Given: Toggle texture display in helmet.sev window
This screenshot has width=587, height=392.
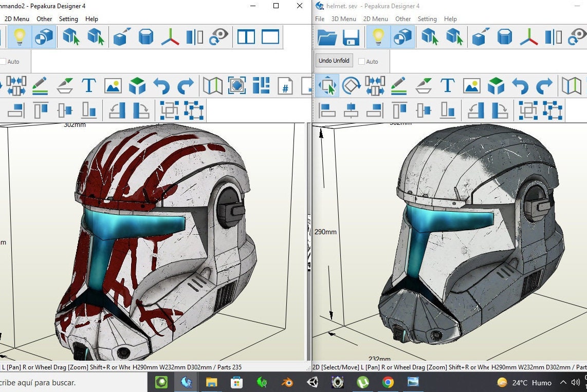Looking at the screenshot, I should click(403, 37).
